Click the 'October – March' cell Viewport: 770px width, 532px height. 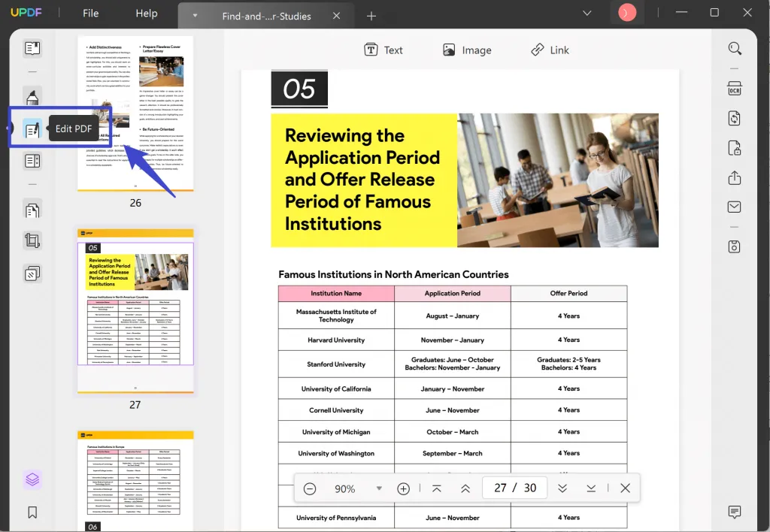pyautogui.click(x=452, y=432)
